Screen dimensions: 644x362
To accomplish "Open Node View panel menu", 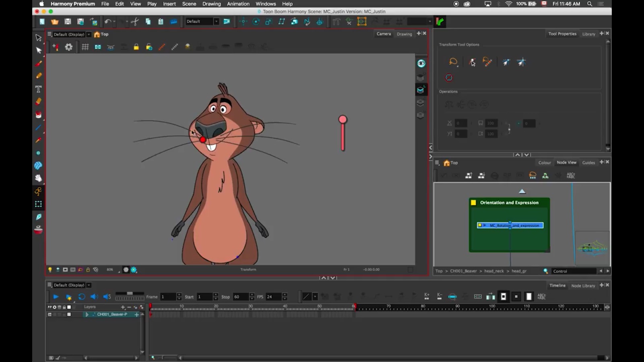I will [437, 162].
